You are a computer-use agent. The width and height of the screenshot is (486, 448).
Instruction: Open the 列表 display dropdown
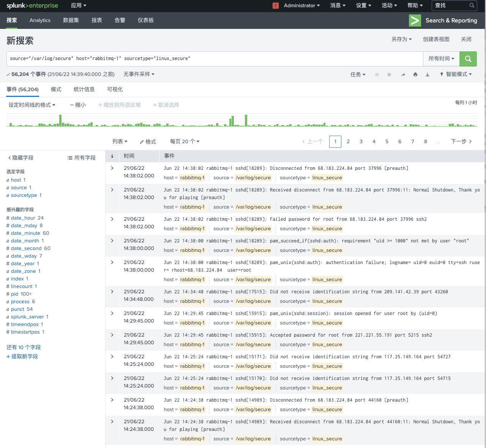point(120,141)
